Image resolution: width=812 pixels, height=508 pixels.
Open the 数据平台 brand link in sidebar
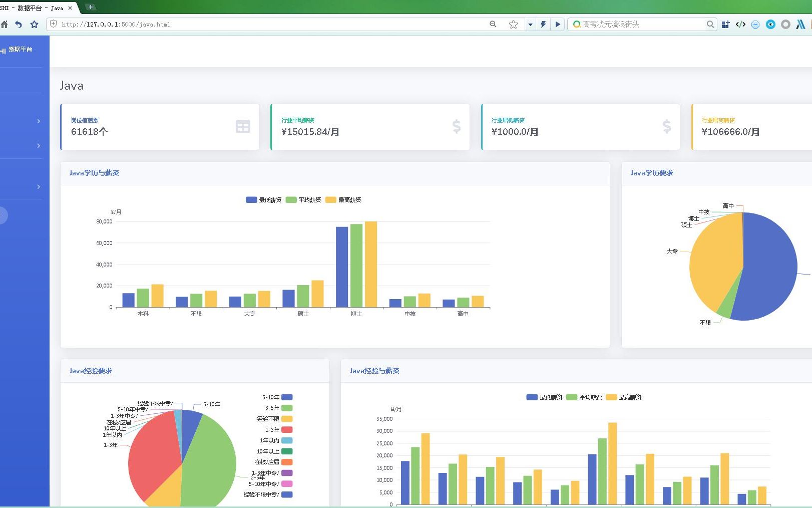pos(17,50)
